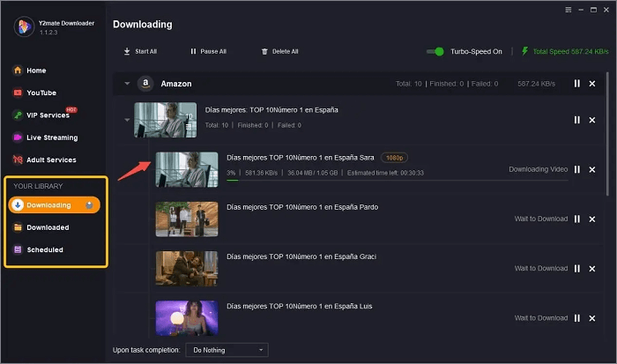Pause the Días mejores Sara download
Image resolution: width=617 pixels, height=364 pixels.
click(577, 169)
